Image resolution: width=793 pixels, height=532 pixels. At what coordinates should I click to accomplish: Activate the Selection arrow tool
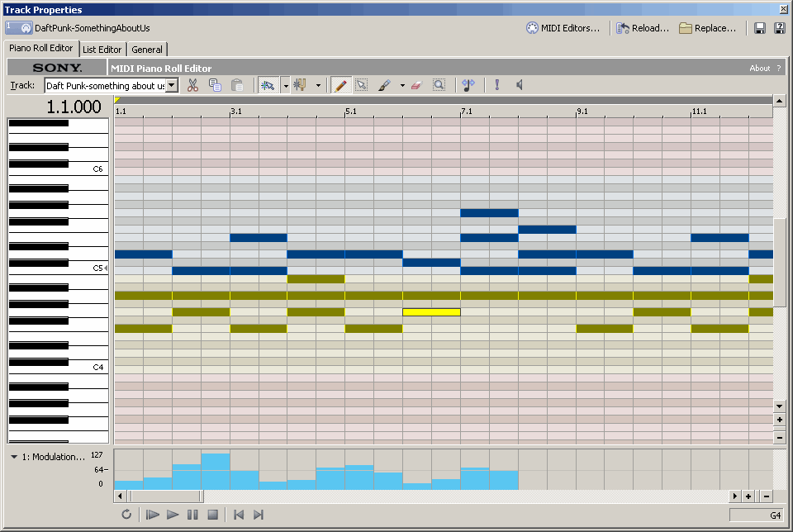(363, 85)
